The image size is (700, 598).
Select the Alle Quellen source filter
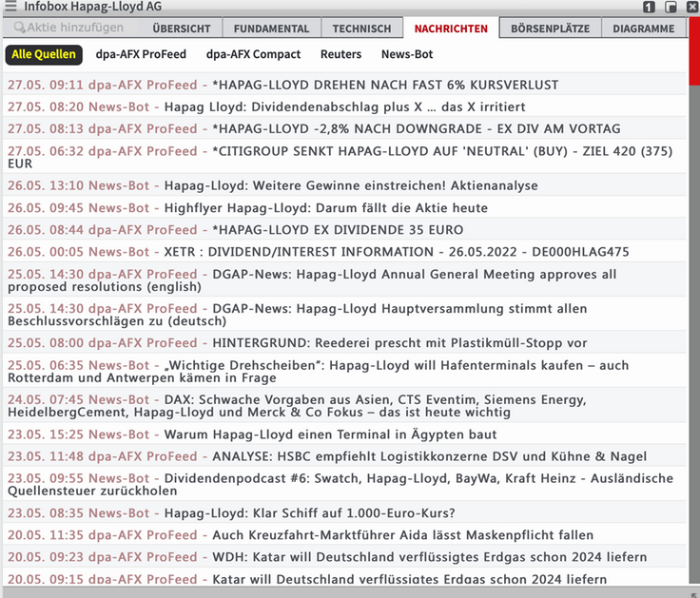44,54
